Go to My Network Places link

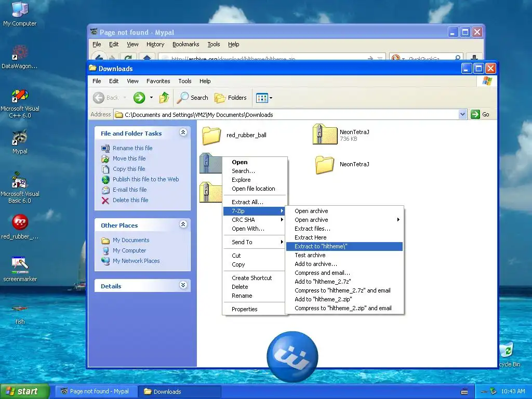[136, 261]
